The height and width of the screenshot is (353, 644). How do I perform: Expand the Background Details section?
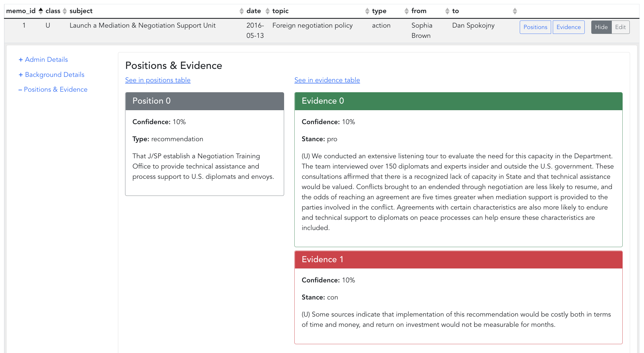pyautogui.click(x=51, y=75)
